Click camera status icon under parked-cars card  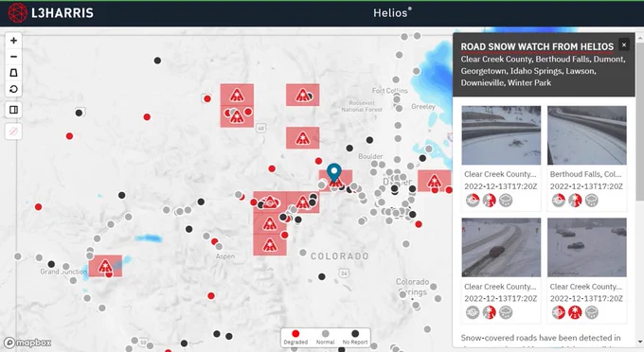(559, 312)
